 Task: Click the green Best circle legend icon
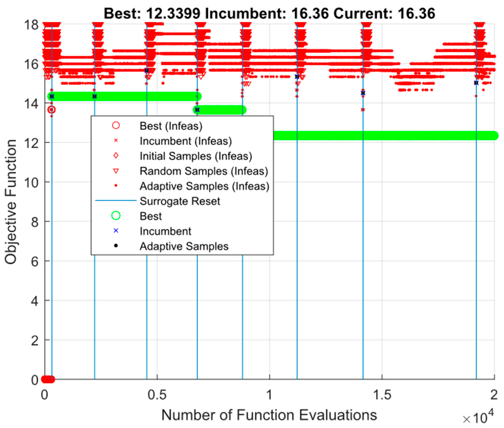pyautogui.click(x=116, y=215)
